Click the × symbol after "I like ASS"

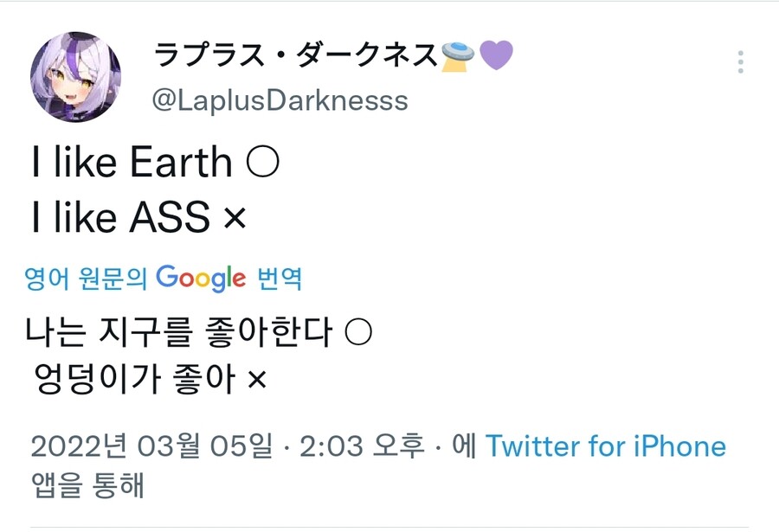[x=235, y=220]
